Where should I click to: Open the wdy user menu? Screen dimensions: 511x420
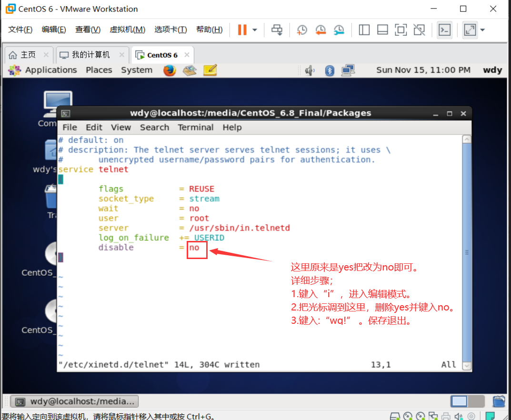(x=492, y=70)
